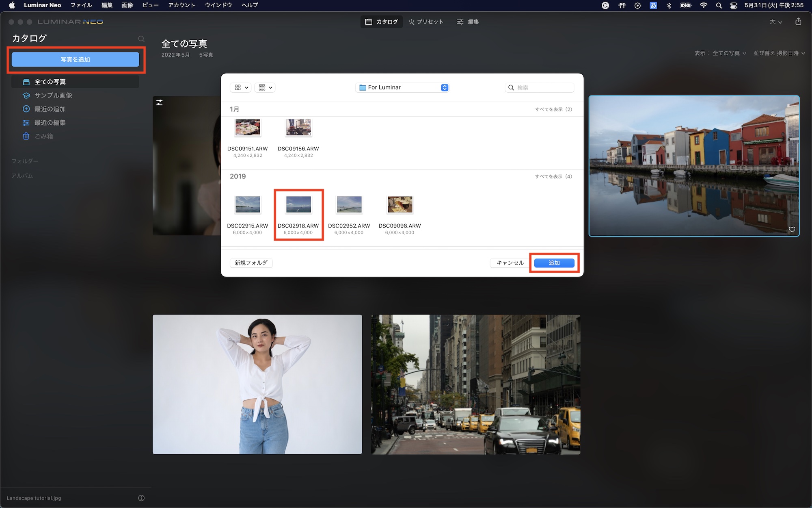Screen dimensions: 812x508
Task: Switch to プリセット tab
Action: coord(426,22)
